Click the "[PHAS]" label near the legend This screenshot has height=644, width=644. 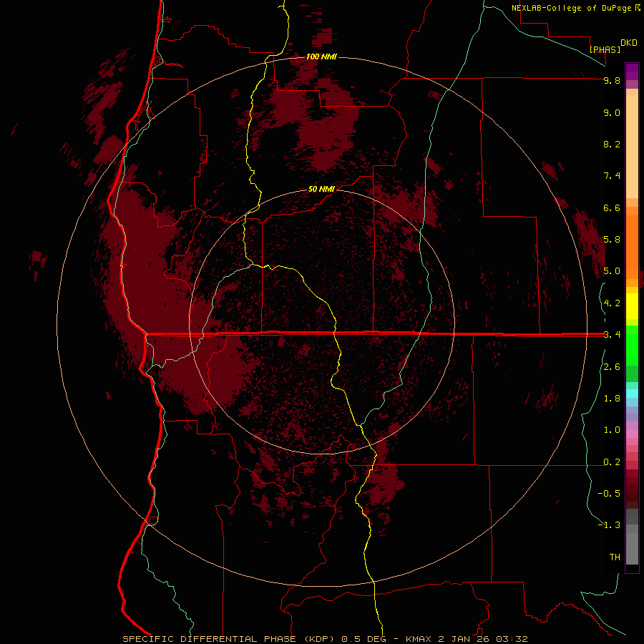pos(605,49)
